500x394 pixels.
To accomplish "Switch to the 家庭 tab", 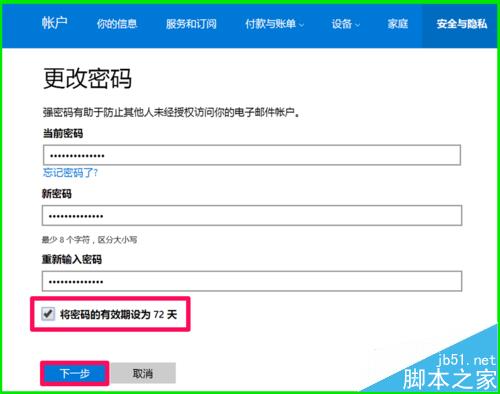I will [398, 24].
